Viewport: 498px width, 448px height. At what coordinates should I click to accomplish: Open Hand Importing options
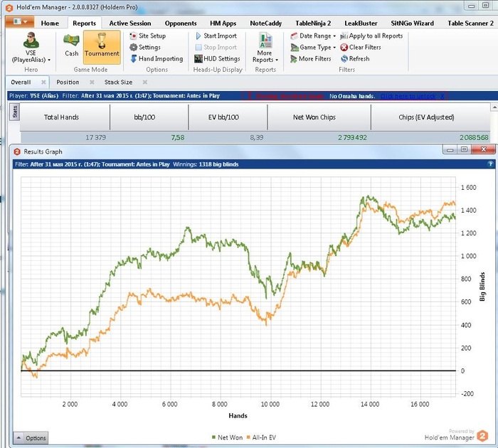pyautogui.click(x=157, y=59)
